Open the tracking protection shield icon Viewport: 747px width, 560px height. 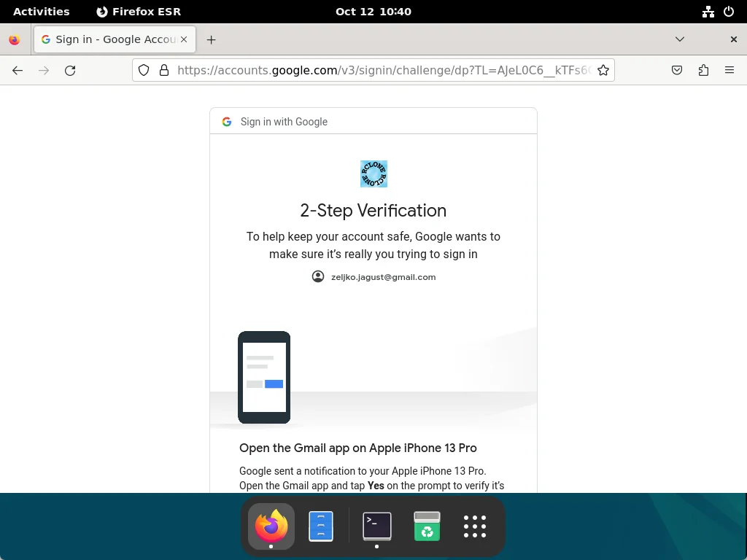click(144, 71)
